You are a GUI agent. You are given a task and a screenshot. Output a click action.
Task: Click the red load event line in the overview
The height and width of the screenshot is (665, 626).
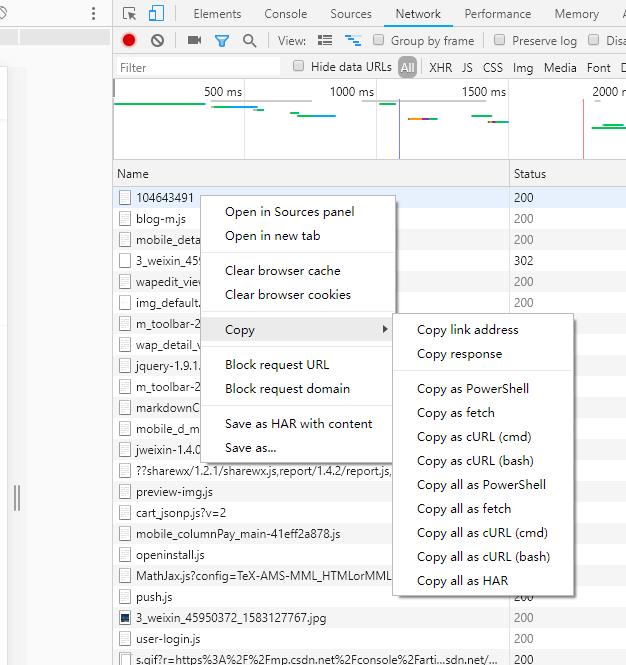pyautogui.click(x=583, y=129)
